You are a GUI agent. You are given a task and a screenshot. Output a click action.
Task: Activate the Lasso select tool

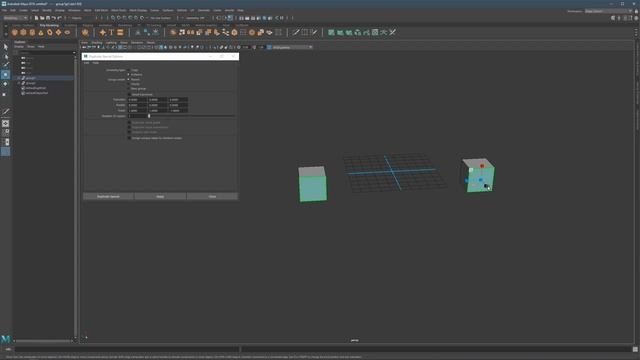click(6, 56)
